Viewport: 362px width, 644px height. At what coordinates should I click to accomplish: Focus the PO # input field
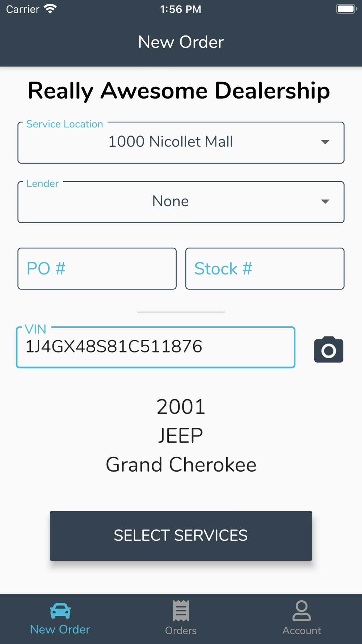pyautogui.click(x=97, y=269)
